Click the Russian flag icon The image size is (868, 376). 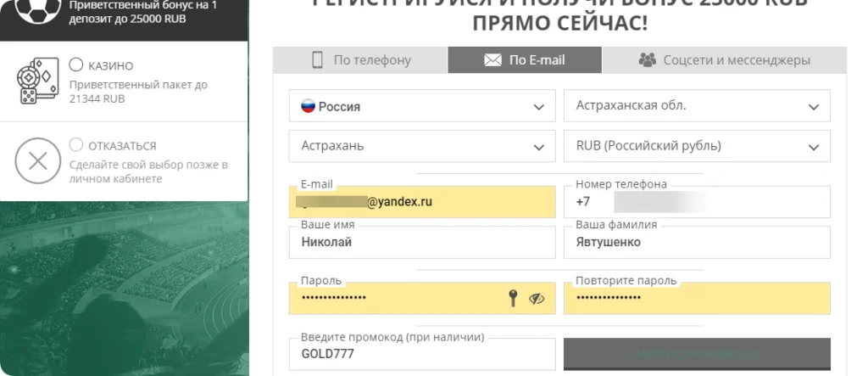pos(308,106)
